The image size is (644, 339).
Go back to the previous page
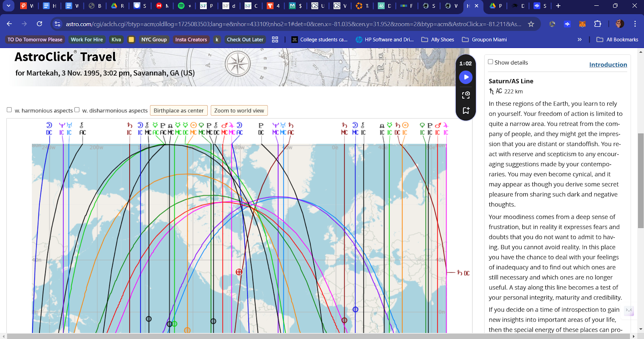pyautogui.click(x=9, y=24)
